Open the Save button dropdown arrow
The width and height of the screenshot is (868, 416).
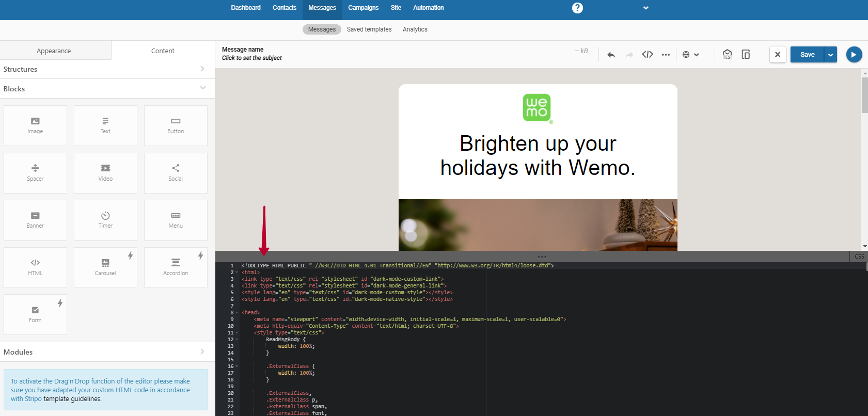coord(831,55)
